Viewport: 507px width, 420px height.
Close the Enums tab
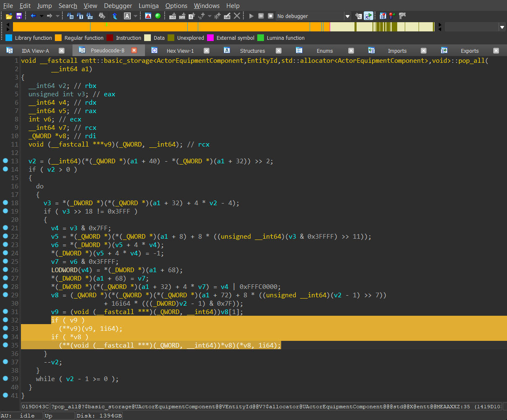click(x=351, y=51)
